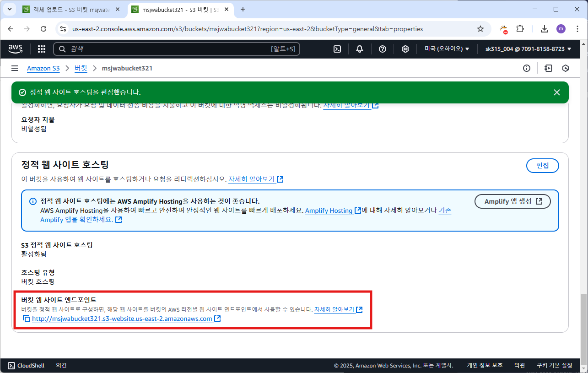The height and width of the screenshot is (373, 588).
Task: Open the Chrome extensions puzzle icon
Action: coord(520,29)
